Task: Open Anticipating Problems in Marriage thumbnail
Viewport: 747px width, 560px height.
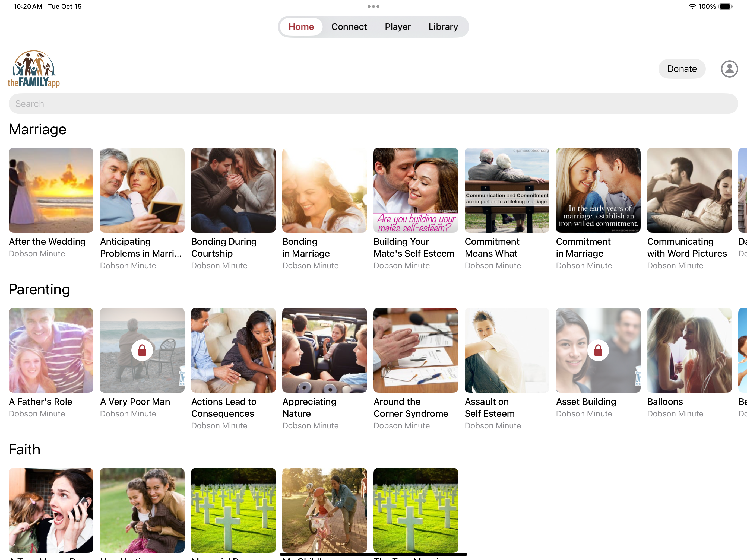Action: [142, 190]
